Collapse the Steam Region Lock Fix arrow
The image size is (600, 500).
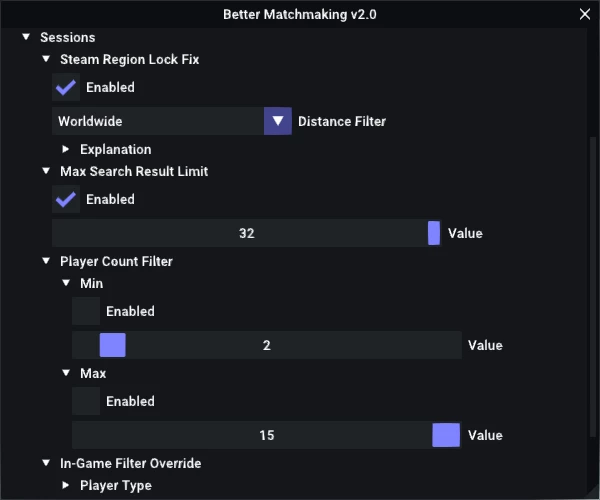(46, 59)
